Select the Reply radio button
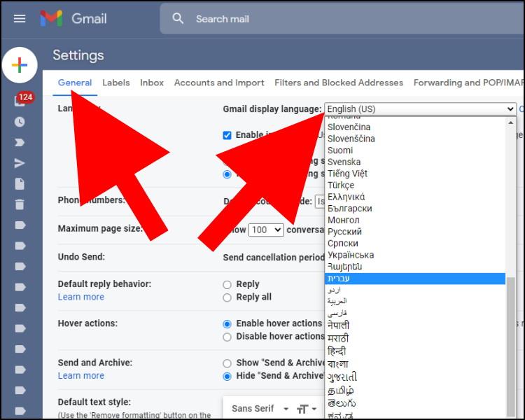The height and width of the screenshot is (420, 525). pos(227,285)
